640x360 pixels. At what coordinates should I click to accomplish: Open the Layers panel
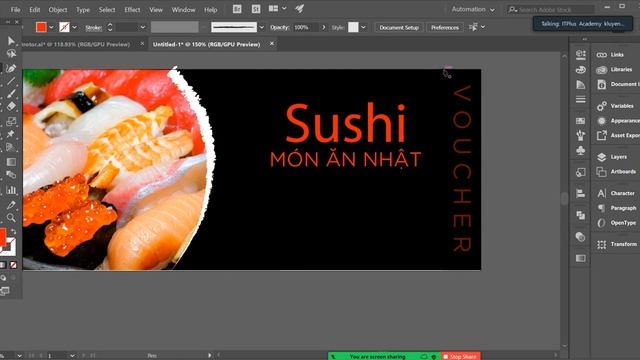tap(618, 157)
